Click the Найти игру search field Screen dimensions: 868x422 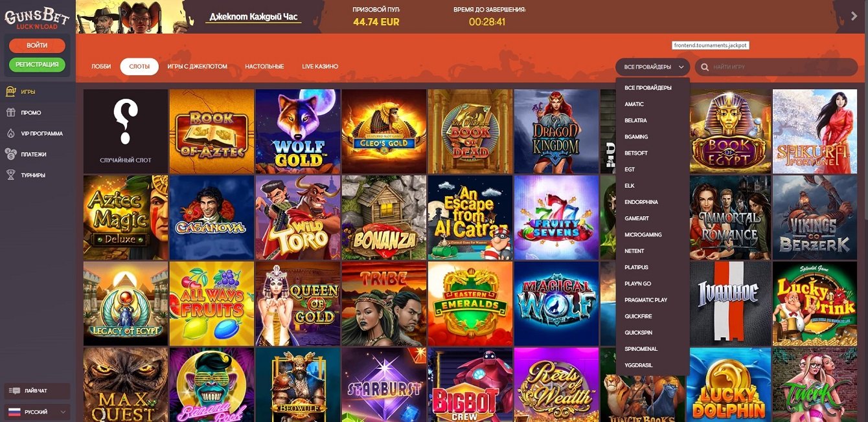coord(776,67)
